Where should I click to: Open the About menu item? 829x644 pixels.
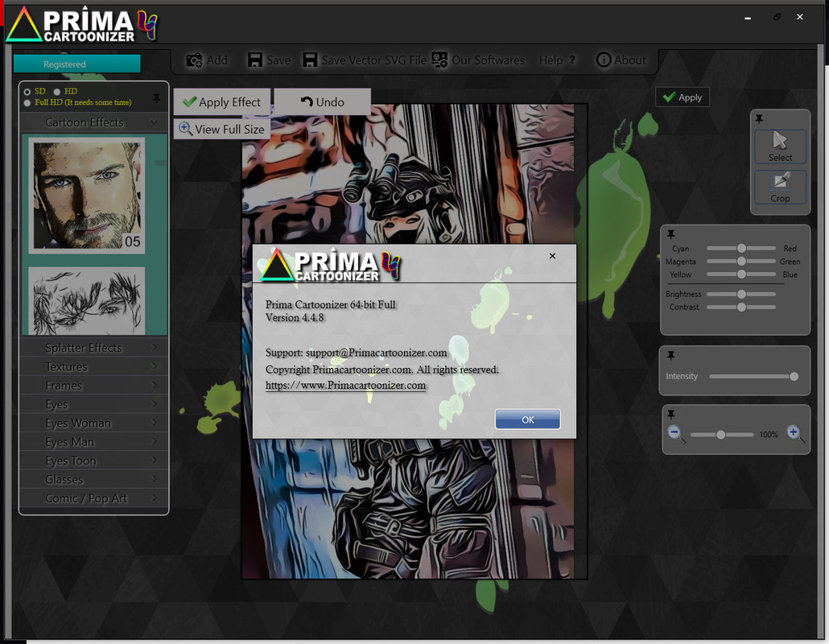coord(629,60)
